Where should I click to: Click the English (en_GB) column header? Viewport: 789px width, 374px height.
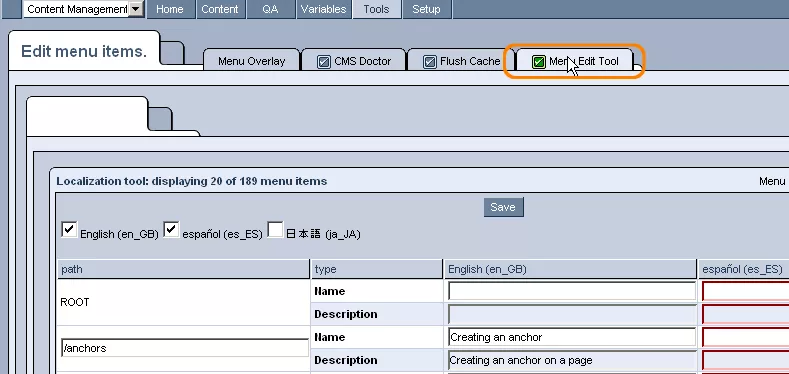[571, 269]
